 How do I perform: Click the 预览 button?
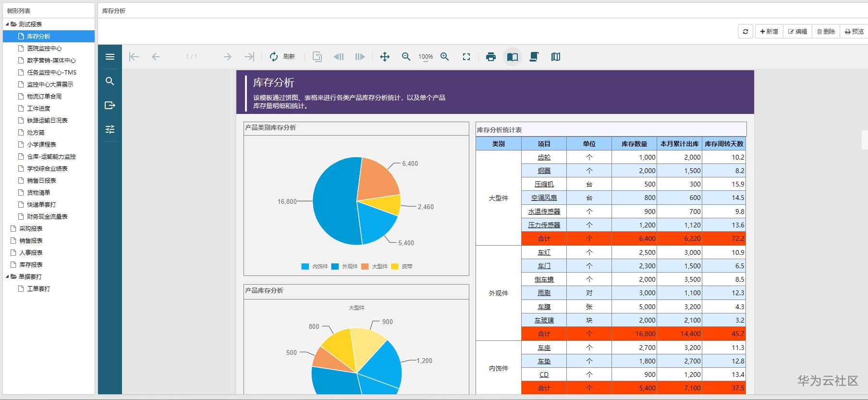[854, 31]
